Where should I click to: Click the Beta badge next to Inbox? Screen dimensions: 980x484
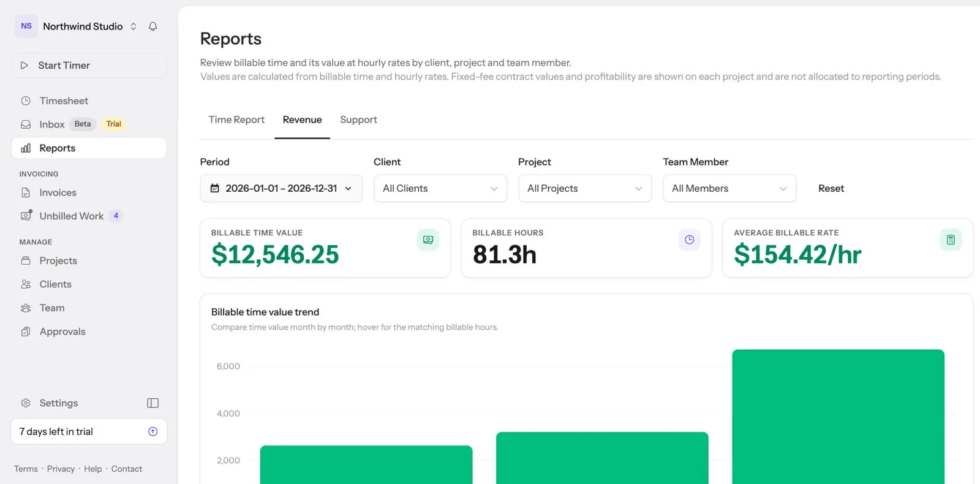(x=83, y=124)
